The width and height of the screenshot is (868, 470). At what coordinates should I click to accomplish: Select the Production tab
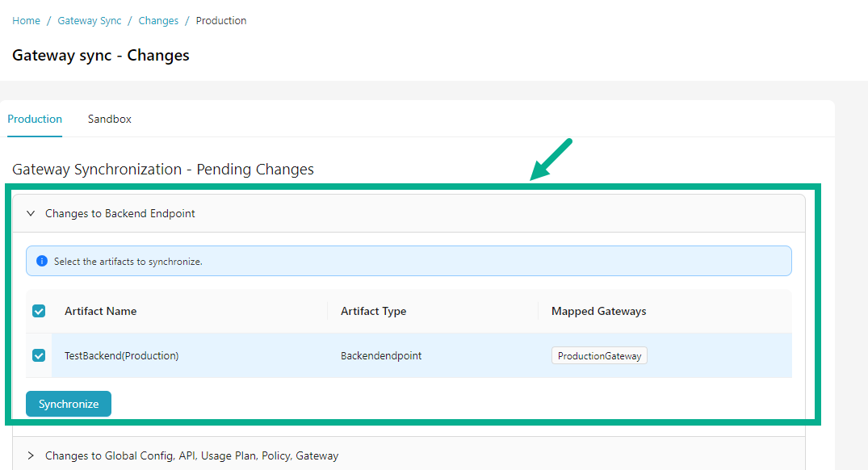point(35,119)
